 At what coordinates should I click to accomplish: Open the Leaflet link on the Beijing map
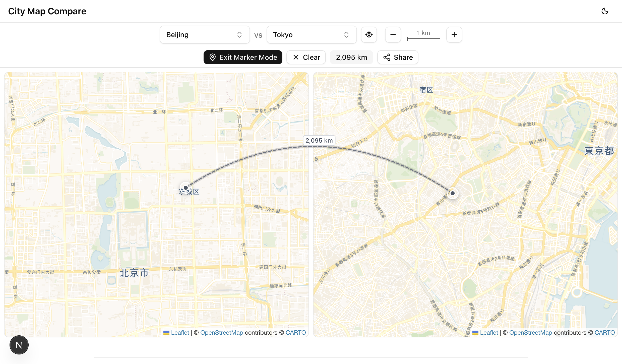click(180, 333)
